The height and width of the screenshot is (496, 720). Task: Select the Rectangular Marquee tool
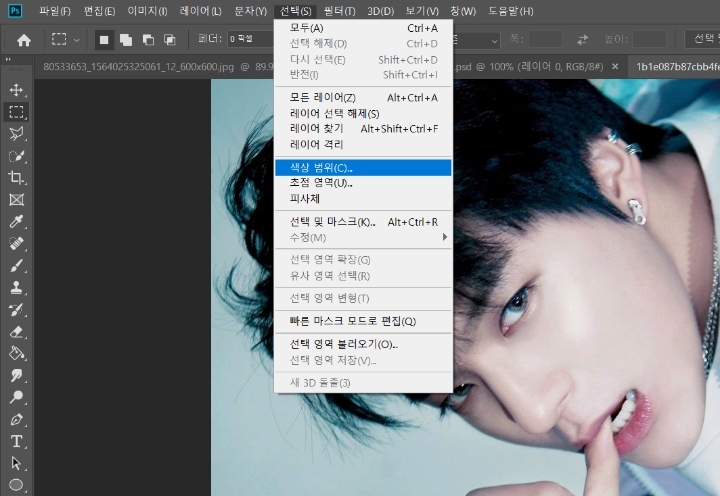click(16, 112)
